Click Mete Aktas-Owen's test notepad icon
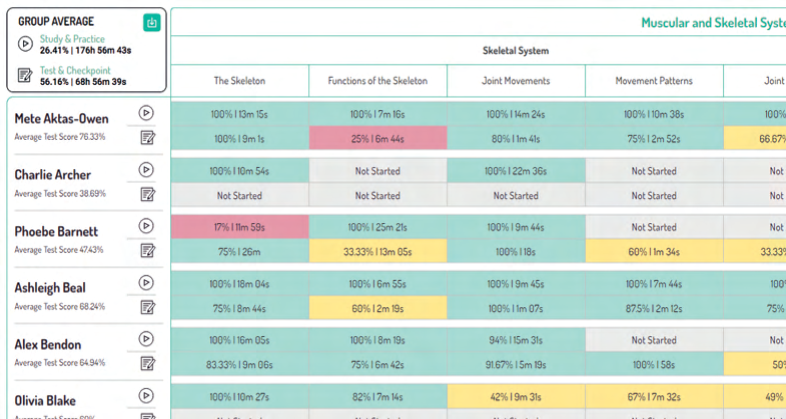786x419 pixels. click(x=147, y=137)
